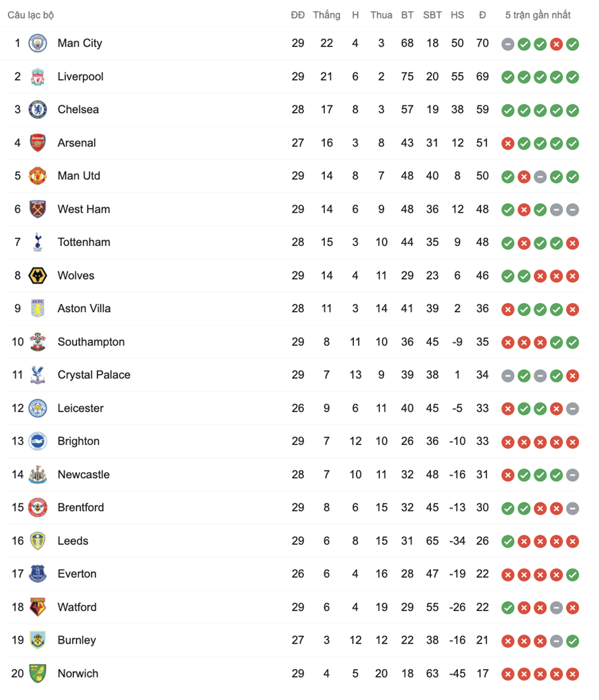The width and height of the screenshot is (599, 700).
Task: Click the Tottenham cockerel crest
Action: (x=37, y=243)
